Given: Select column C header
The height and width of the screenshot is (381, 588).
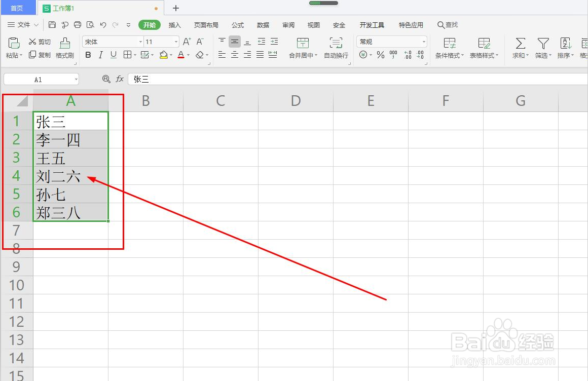Looking at the screenshot, I should [x=220, y=101].
